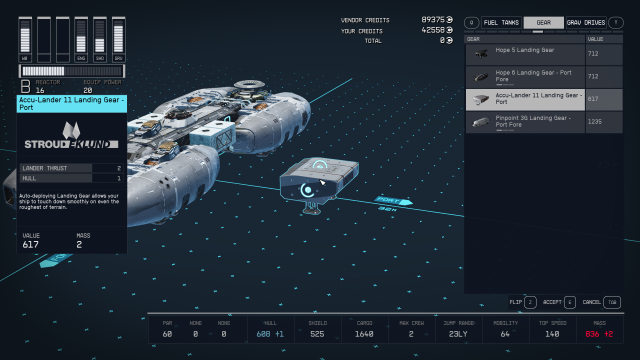Click the SHD shield power bar

tap(100, 39)
